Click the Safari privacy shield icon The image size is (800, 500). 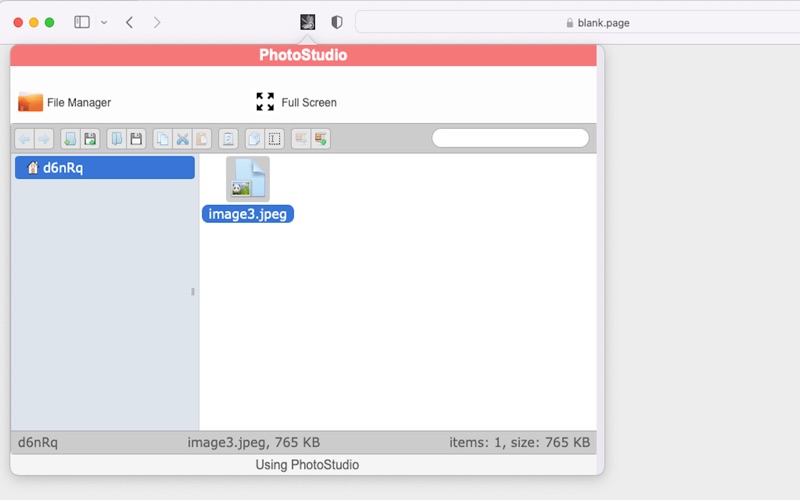pos(337,22)
